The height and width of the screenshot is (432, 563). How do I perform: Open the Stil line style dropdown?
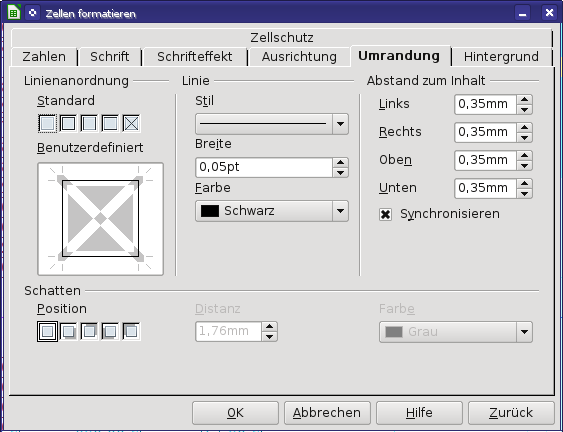(272, 124)
